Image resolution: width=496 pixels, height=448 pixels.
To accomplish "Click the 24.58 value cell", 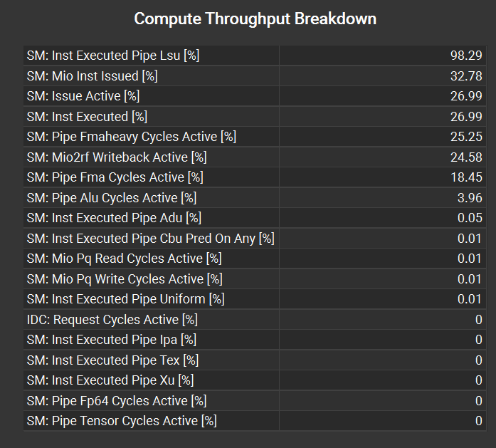I will [x=383, y=157].
